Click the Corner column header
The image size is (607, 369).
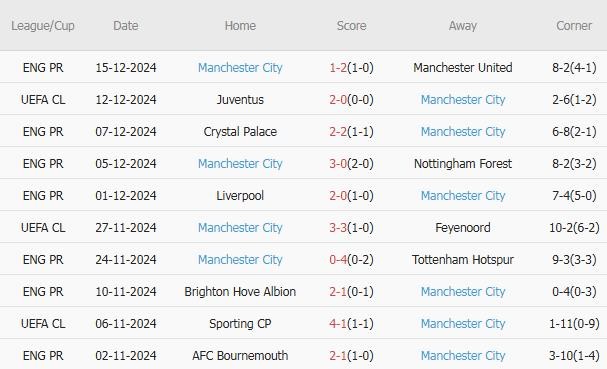click(x=574, y=26)
